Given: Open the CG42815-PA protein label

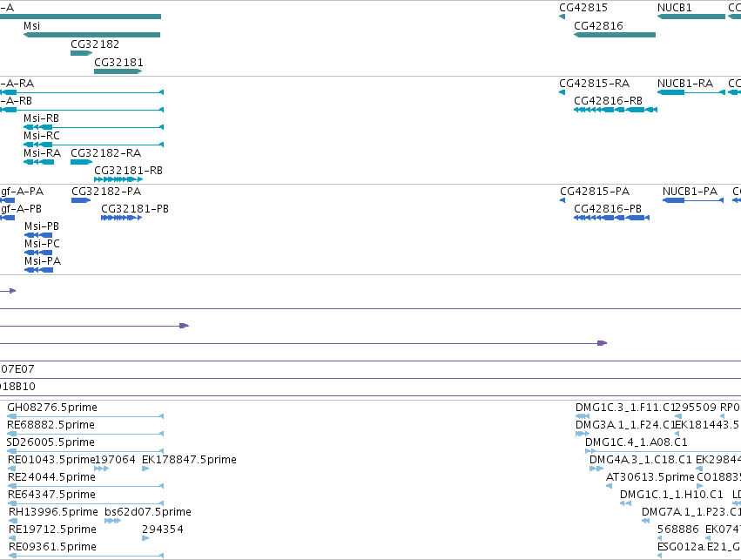Looking at the screenshot, I should coord(595,192).
